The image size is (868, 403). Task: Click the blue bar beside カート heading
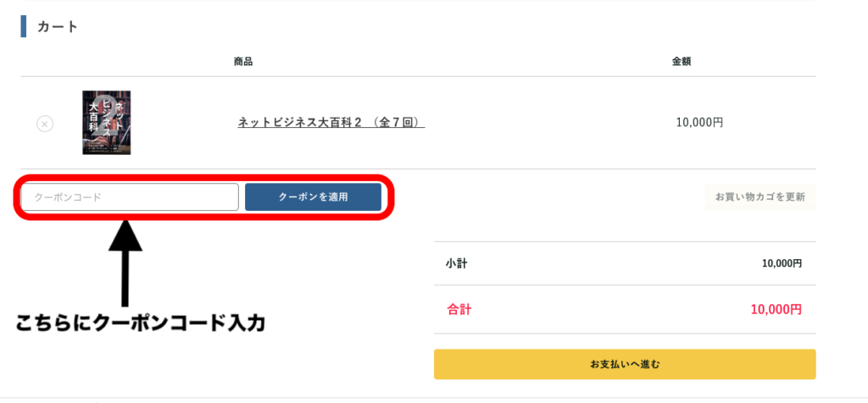pos(23,26)
